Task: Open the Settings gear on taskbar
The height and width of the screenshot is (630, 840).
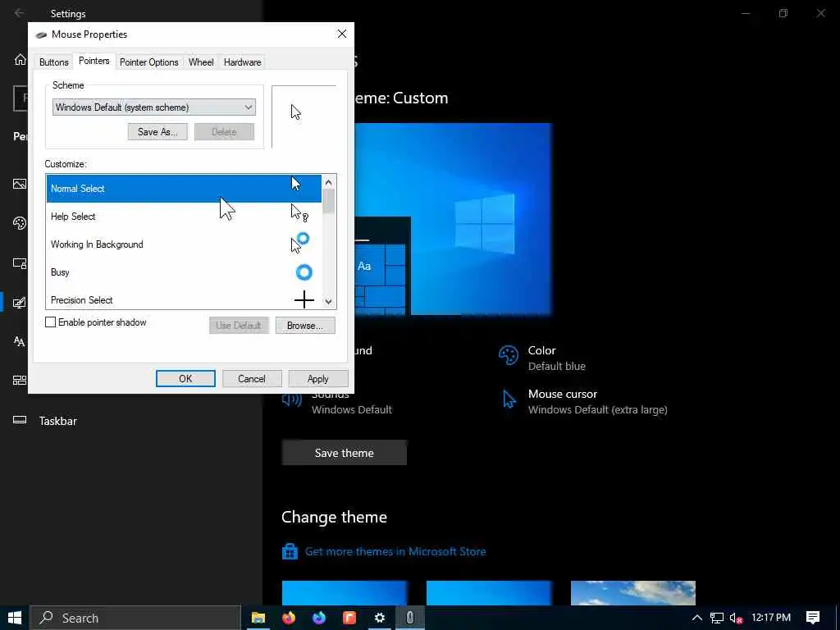Action: click(379, 618)
